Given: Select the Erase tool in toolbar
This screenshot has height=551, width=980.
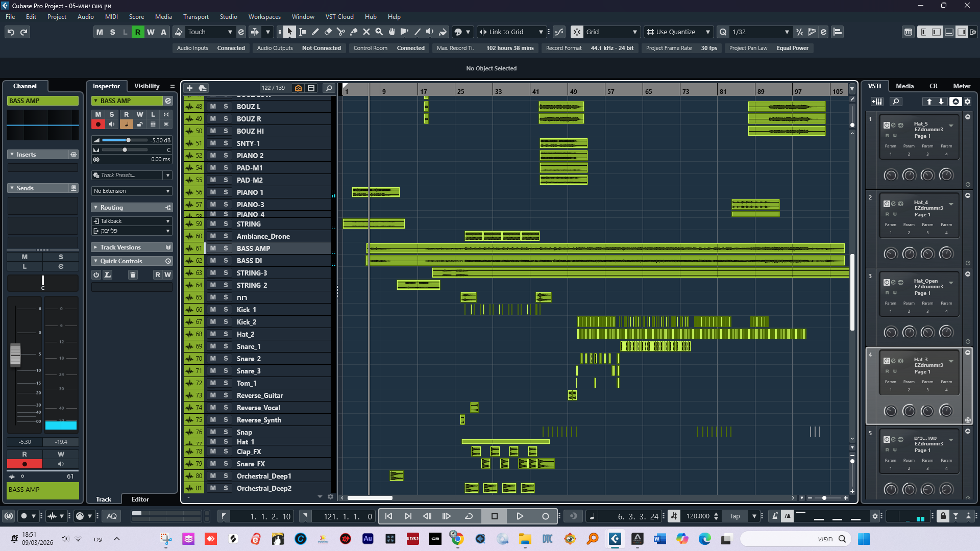Looking at the screenshot, I should (328, 32).
